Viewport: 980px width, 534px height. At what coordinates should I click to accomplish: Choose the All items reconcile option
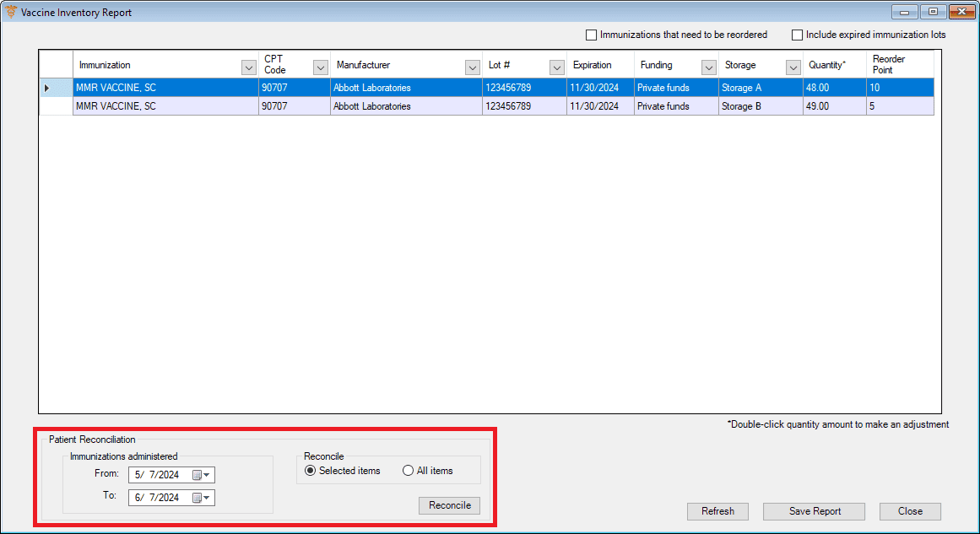(409, 471)
